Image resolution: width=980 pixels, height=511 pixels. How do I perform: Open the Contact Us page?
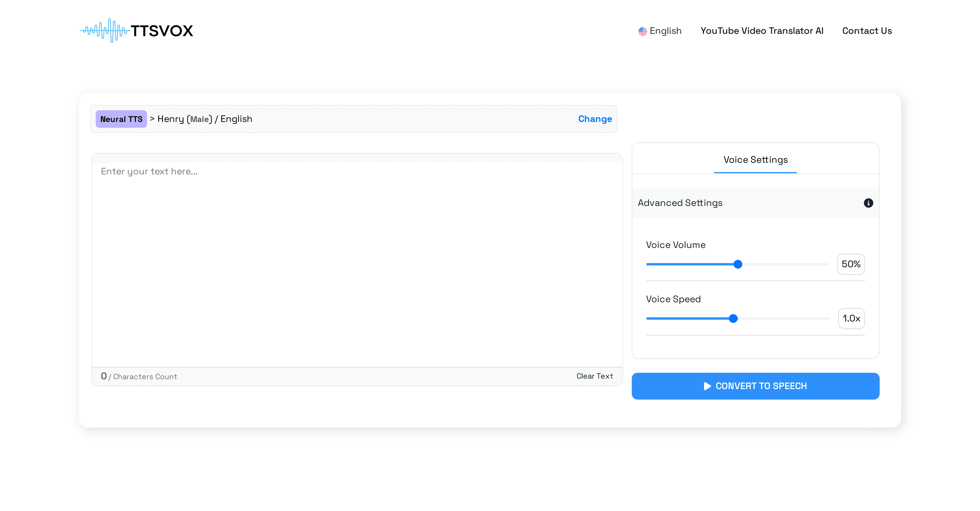pos(867,31)
